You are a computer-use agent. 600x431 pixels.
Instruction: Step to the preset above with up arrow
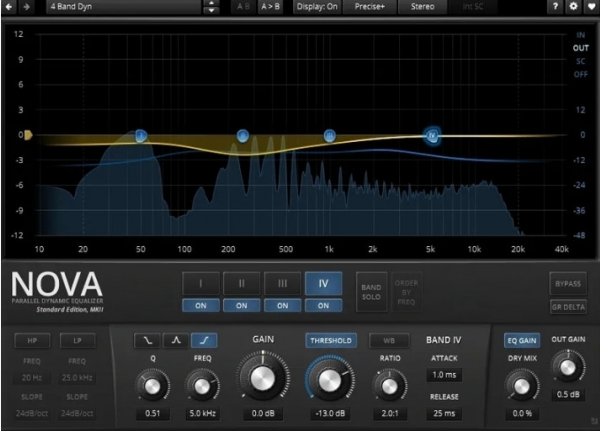(211, 3)
